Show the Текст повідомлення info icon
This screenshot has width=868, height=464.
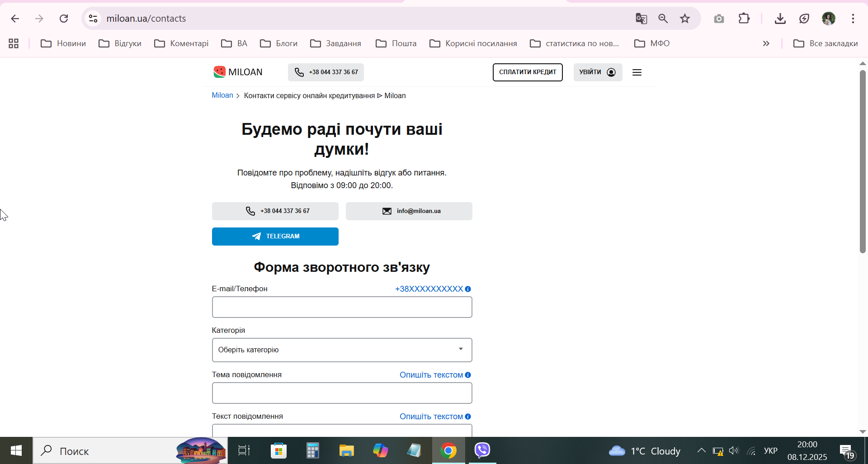click(x=468, y=417)
